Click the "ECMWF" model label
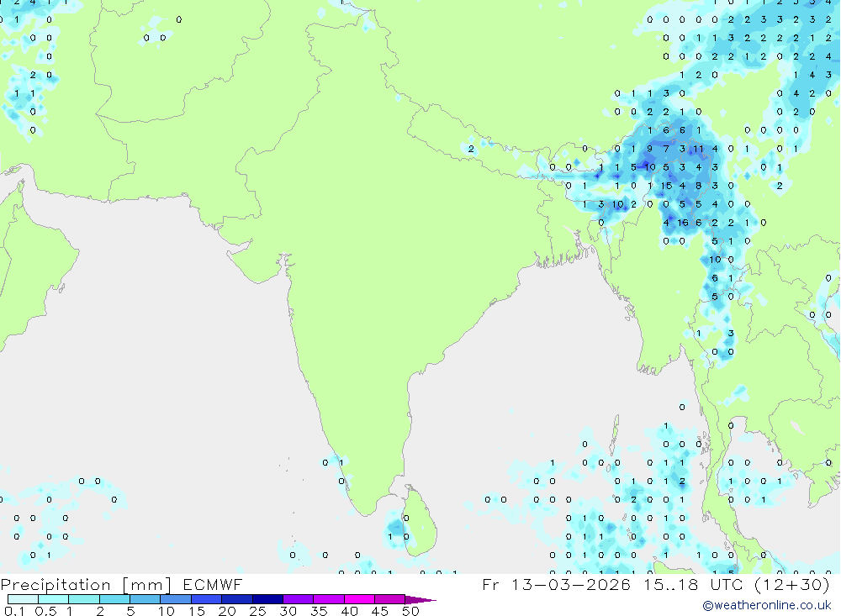 [x=213, y=584]
